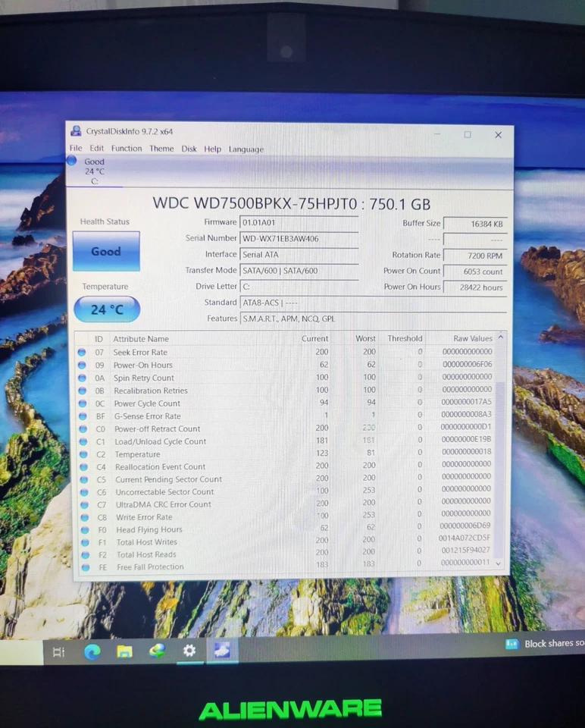
Task: Open Task View on the taskbar
Action: click(59, 652)
